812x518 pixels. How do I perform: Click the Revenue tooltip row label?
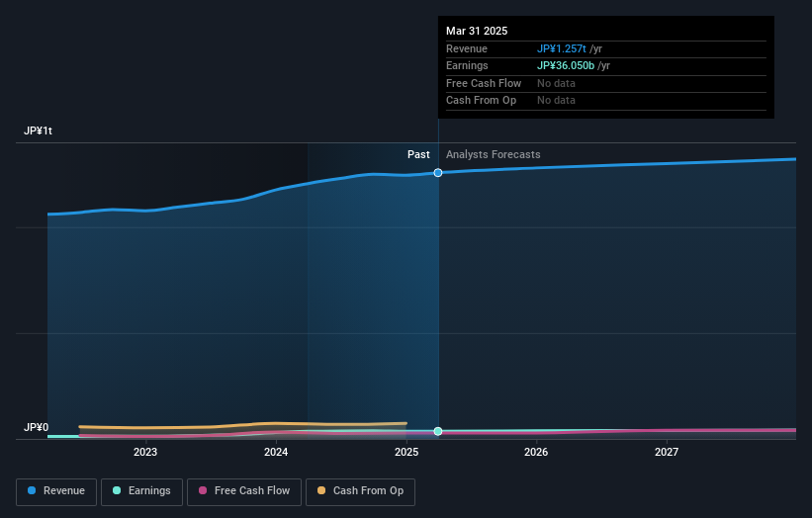[x=467, y=48]
